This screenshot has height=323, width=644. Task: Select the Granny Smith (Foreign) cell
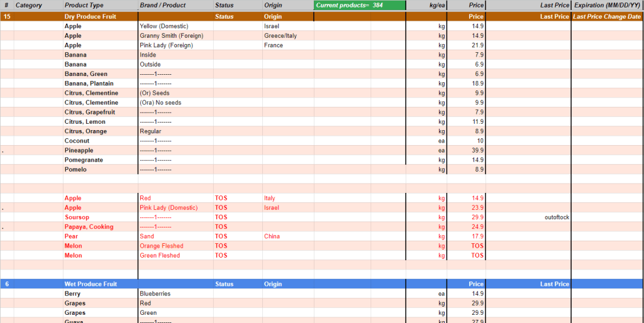[171, 36]
